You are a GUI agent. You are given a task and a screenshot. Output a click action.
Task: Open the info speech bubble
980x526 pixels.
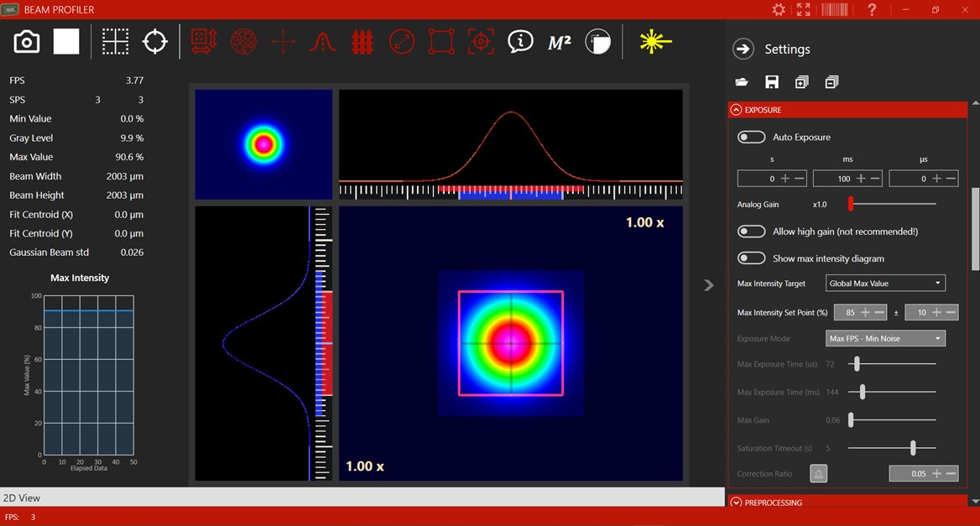[520, 42]
